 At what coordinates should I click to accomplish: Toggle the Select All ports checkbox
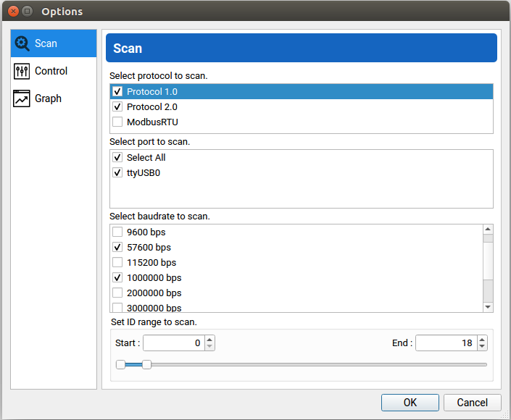pyautogui.click(x=117, y=158)
